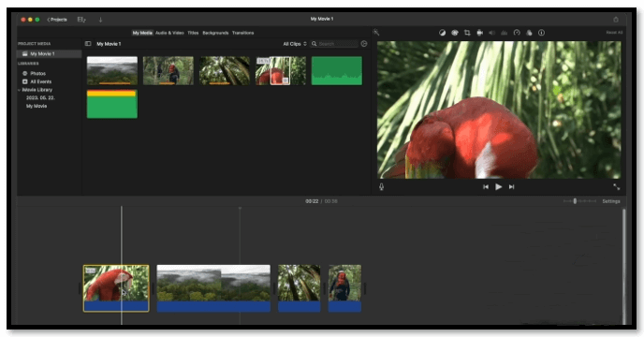The image size is (644, 337).
Task: Click the timeline vertical scrollbar
Action: pyautogui.click(x=623, y=266)
